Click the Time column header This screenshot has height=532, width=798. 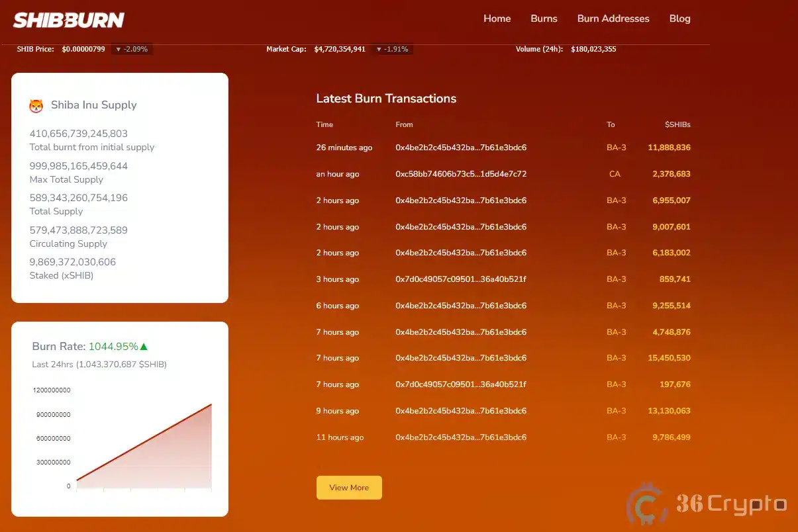click(324, 124)
